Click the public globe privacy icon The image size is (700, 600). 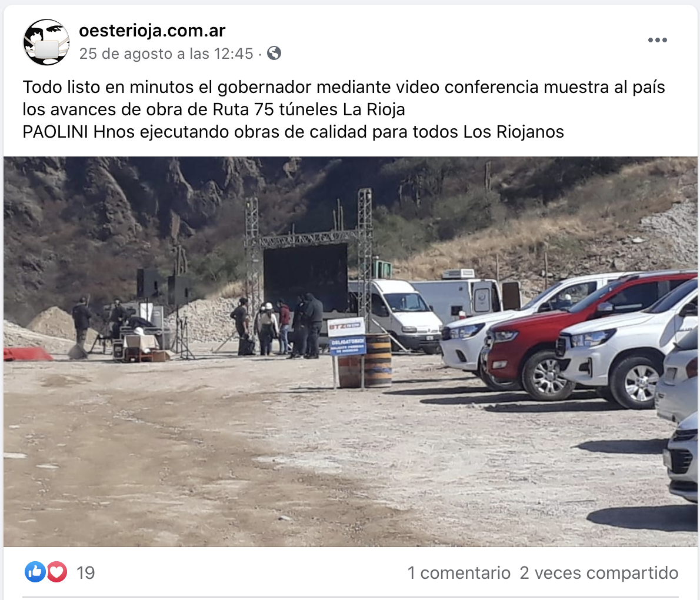click(274, 53)
